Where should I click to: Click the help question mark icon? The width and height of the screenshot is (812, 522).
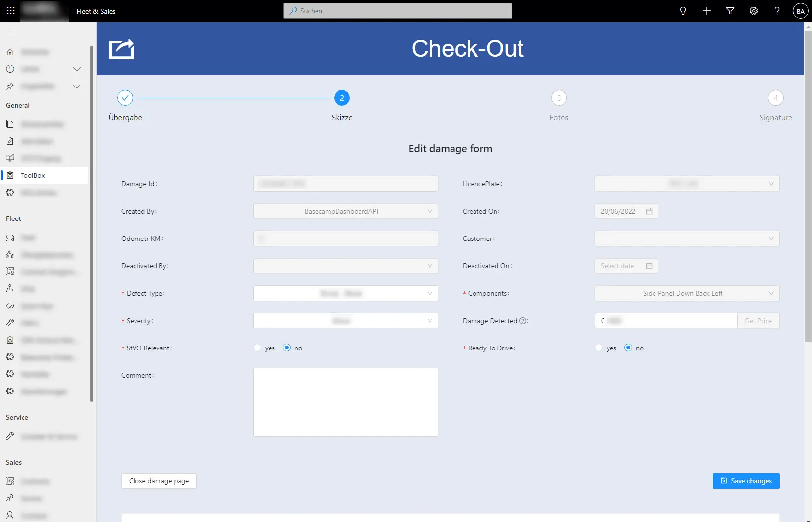pos(777,11)
